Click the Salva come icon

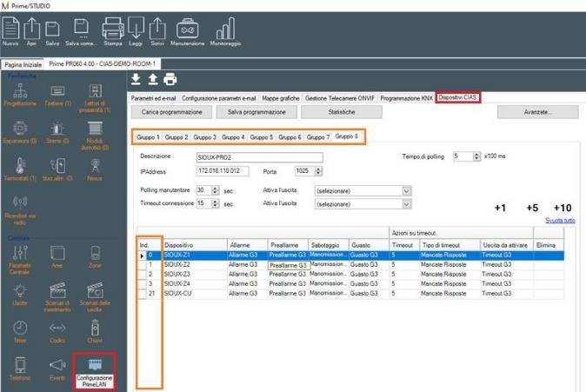81,29
